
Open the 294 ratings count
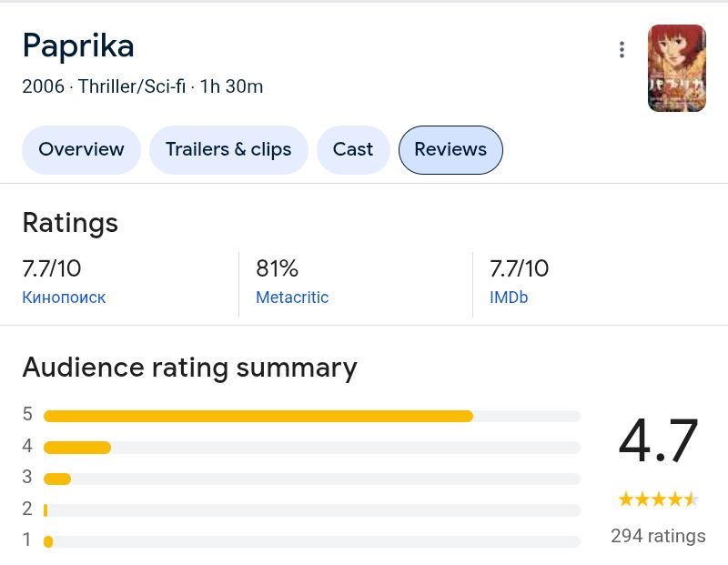[658, 536]
